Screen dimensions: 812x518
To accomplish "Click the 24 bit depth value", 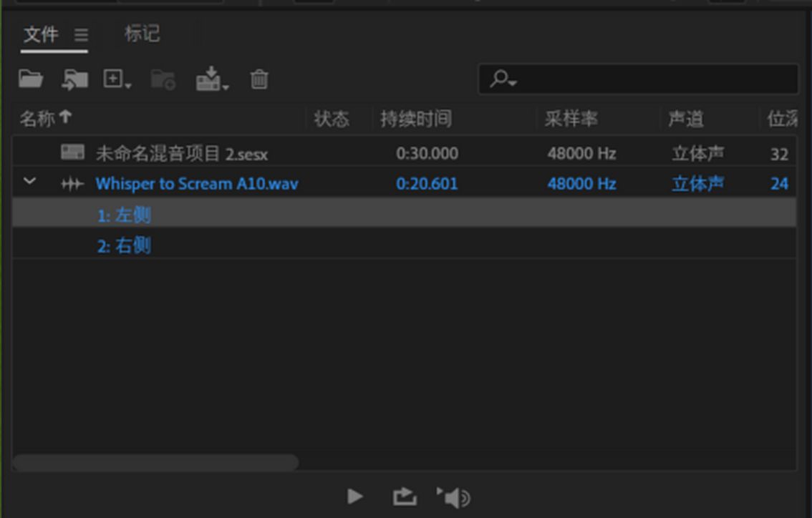I will [x=779, y=184].
